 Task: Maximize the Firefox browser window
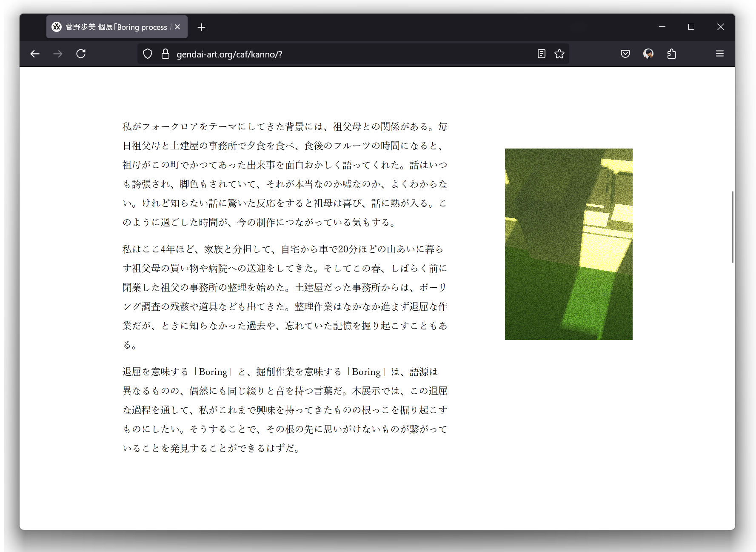(x=691, y=27)
